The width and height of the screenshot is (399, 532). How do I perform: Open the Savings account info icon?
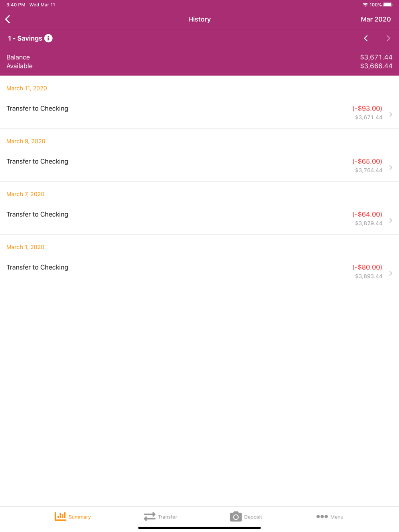48,38
